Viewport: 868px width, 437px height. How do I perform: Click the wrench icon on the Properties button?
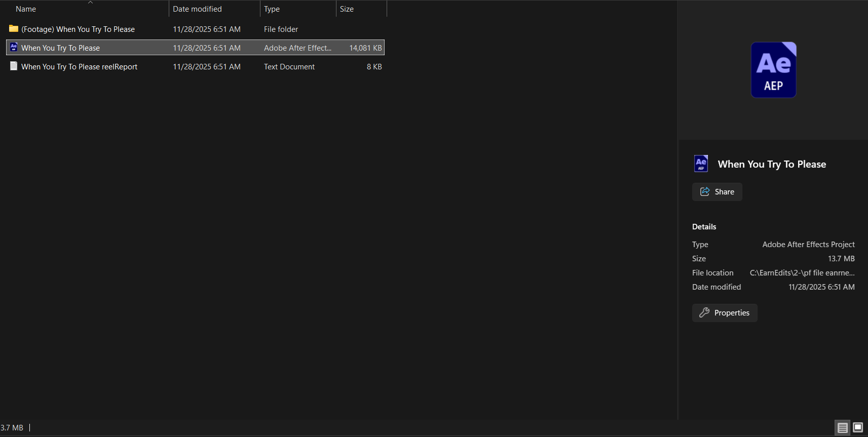704,313
